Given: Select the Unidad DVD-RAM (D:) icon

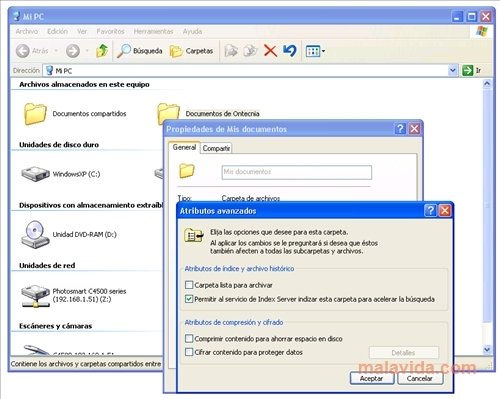Looking at the screenshot, I should (35, 234).
